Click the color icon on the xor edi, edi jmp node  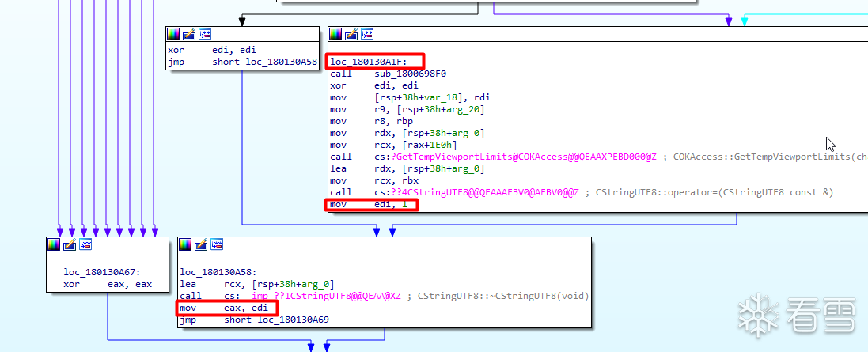[174, 34]
